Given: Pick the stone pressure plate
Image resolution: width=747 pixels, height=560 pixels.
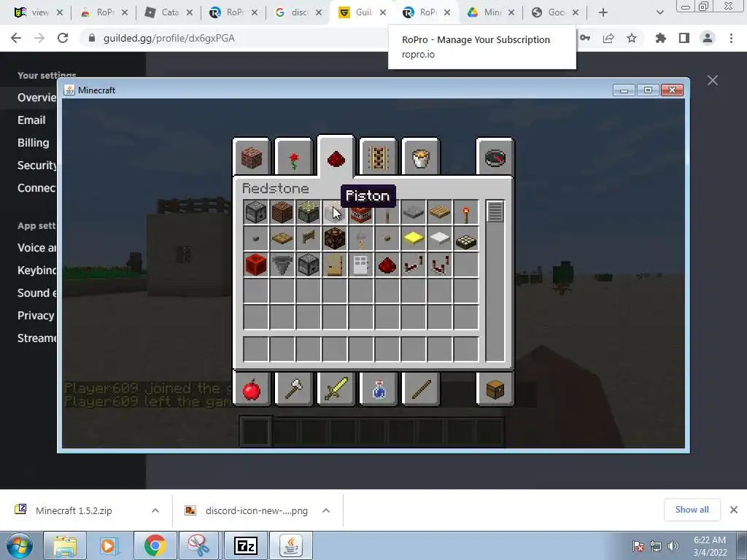Looking at the screenshot, I should click(413, 212).
